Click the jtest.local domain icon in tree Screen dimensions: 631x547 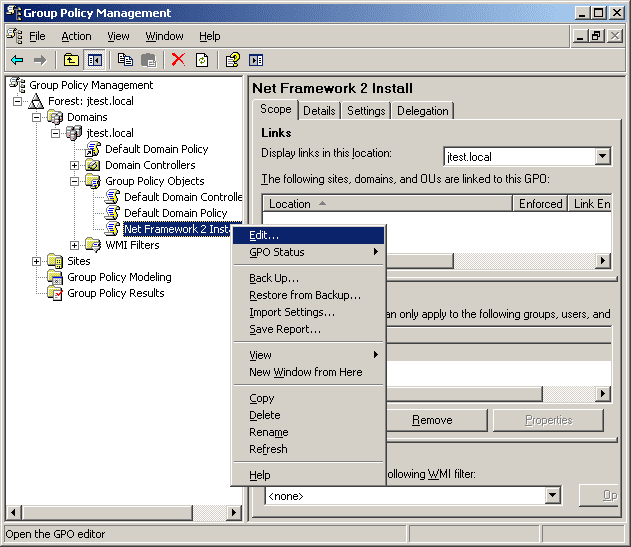pyautogui.click(x=74, y=133)
